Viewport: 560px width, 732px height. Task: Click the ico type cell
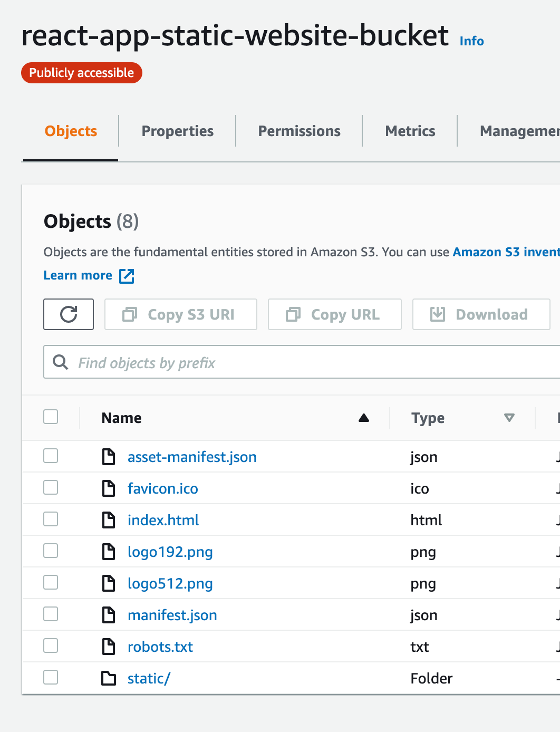tap(420, 488)
